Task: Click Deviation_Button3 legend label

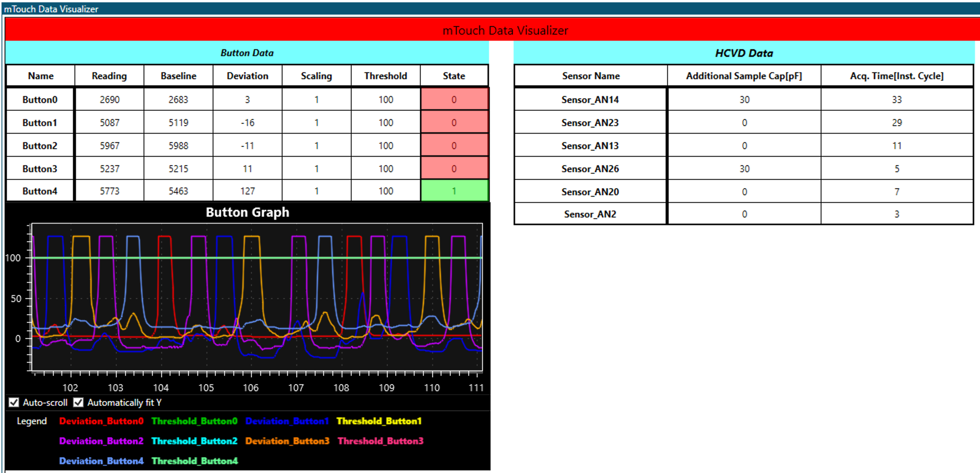Action: (287, 441)
